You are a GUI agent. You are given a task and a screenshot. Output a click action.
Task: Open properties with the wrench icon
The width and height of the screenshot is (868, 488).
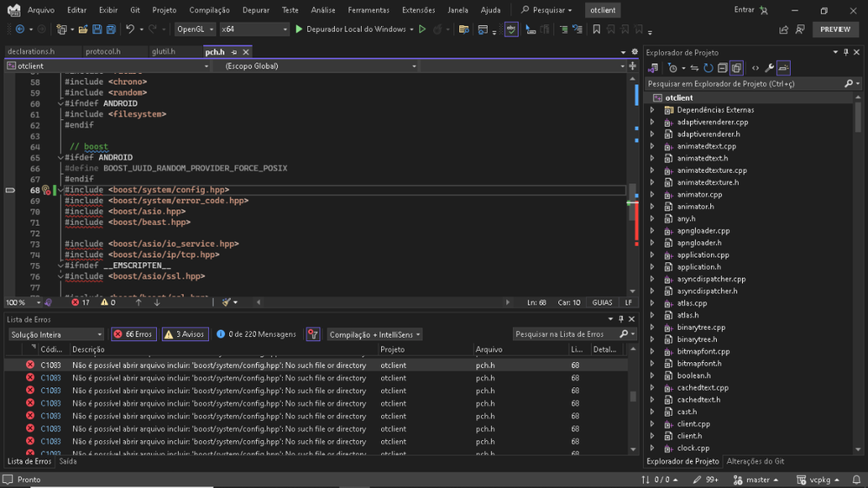769,68
